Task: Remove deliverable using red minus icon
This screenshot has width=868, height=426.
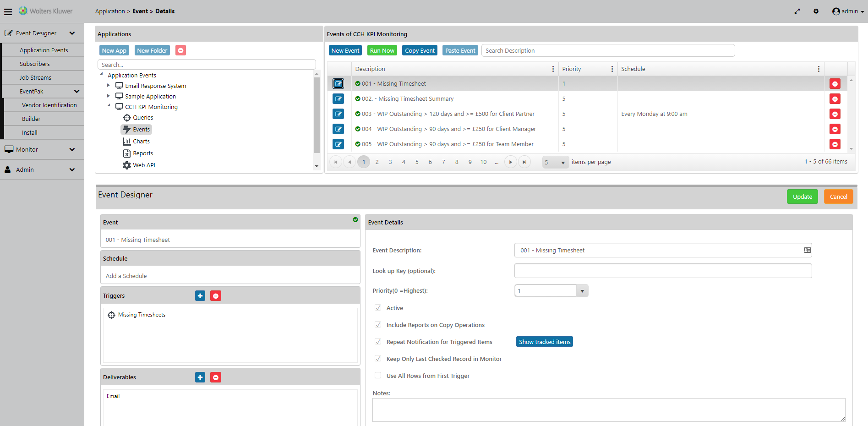Action: pos(216,377)
